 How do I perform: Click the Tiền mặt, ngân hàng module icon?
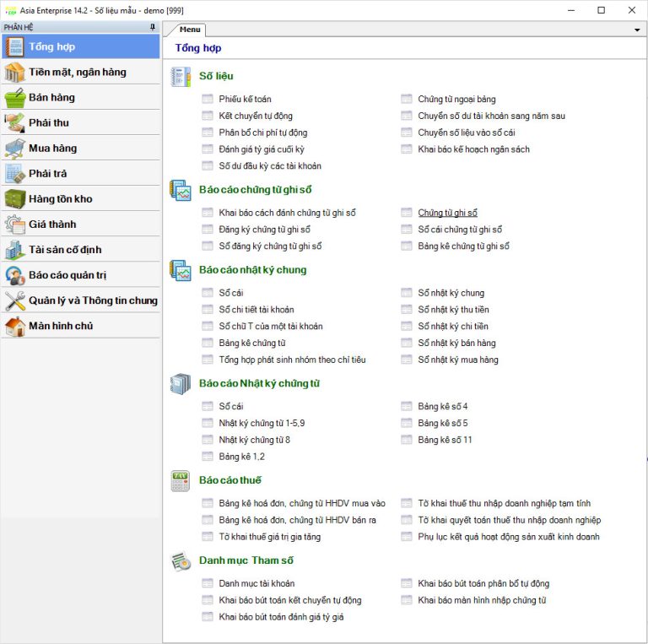(14, 73)
